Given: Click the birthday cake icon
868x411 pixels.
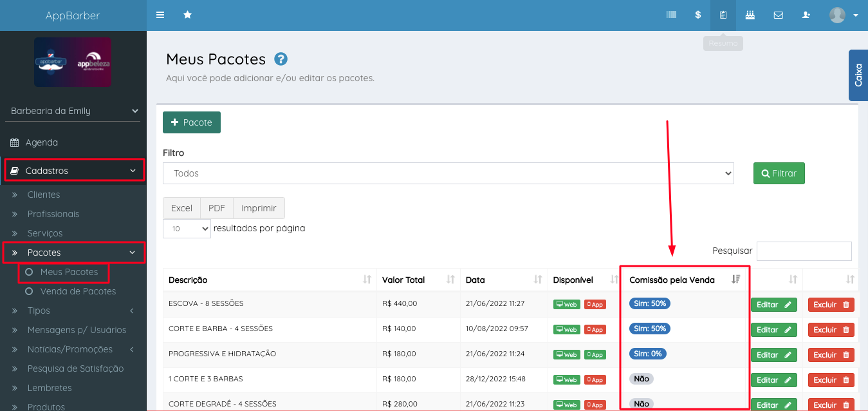Looking at the screenshot, I should [x=750, y=15].
